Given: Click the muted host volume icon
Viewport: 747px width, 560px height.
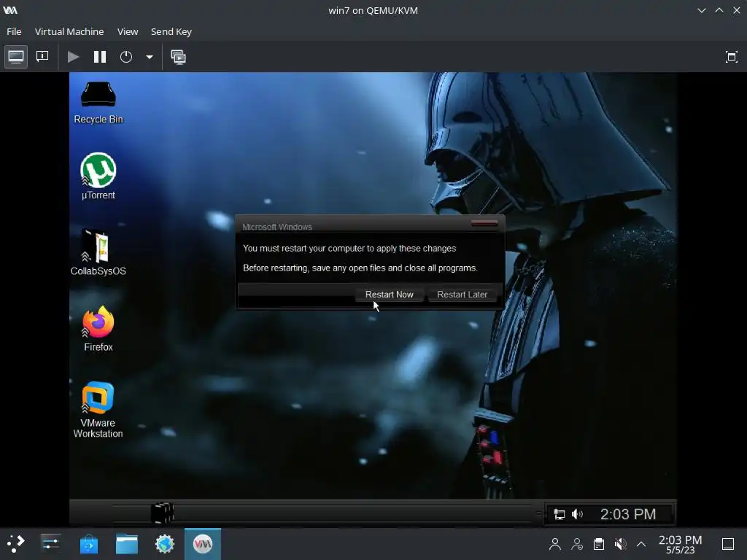Looking at the screenshot, I should click(x=620, y=544).
